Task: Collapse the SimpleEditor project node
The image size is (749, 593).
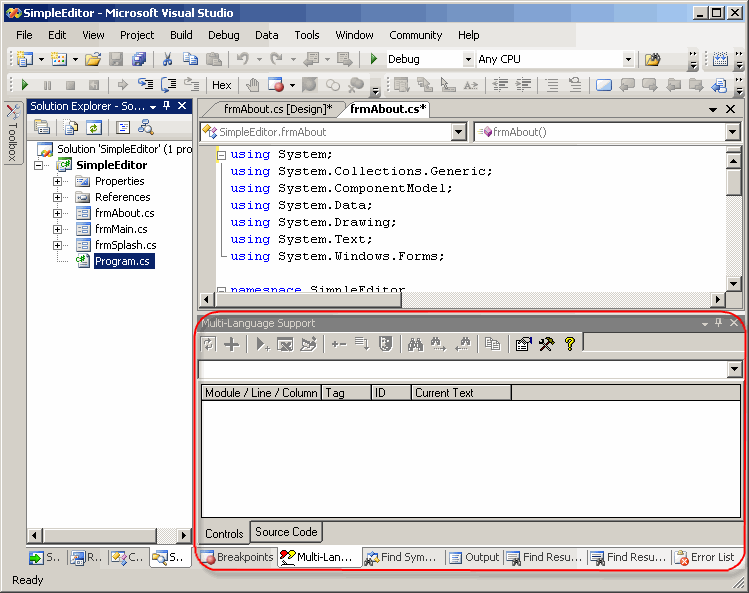Action: [x=40, y=165]
